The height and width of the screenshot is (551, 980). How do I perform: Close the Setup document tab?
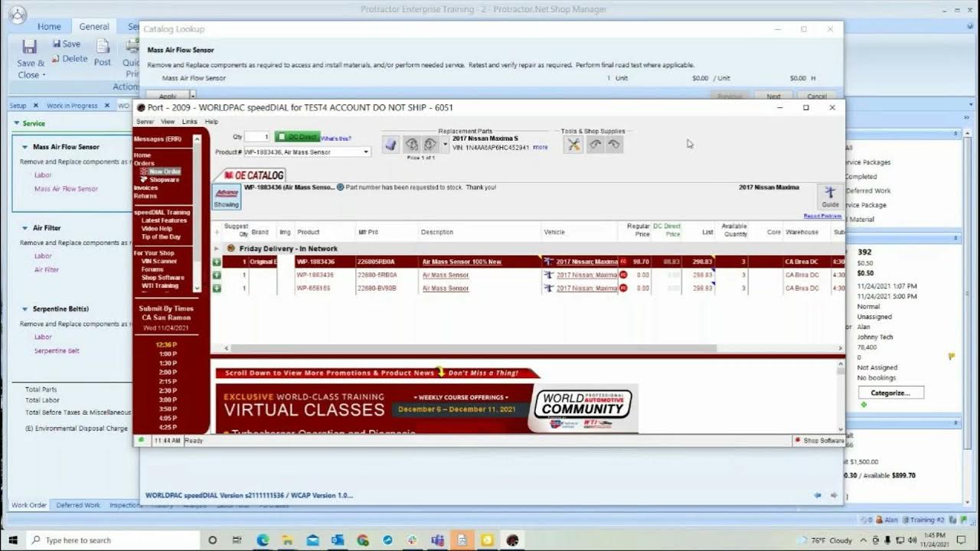tap(34, 106)
